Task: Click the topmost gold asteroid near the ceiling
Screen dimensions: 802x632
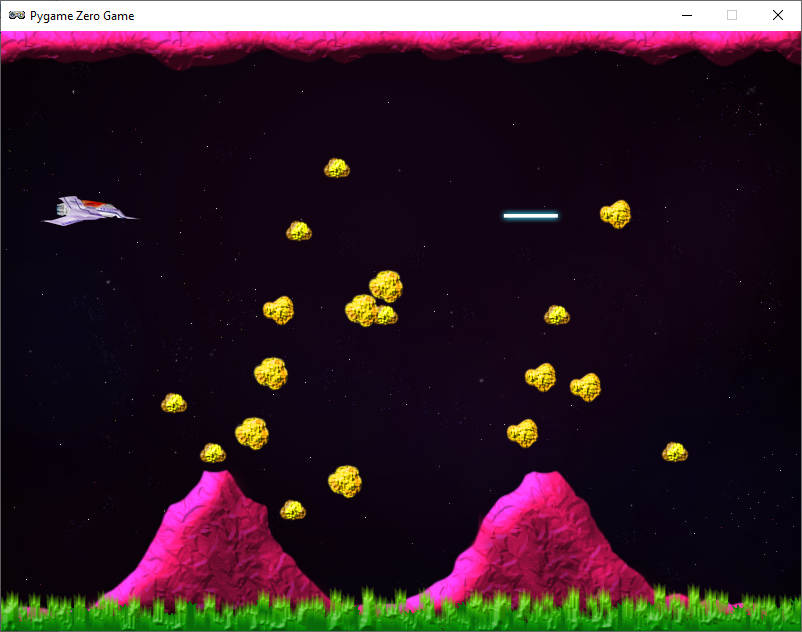Action: 338,169
